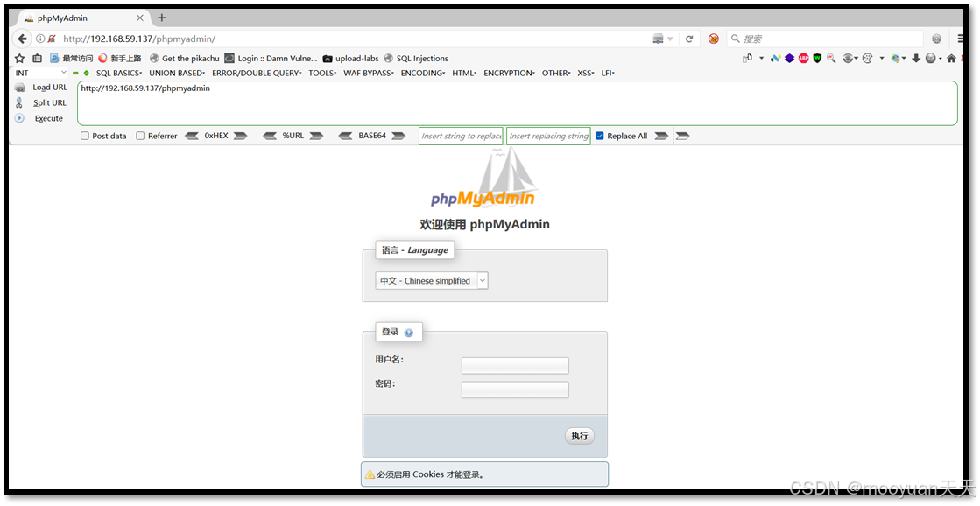Open the INT type dropdown in HackBar

pyautogui.click(x=40, y=73)
